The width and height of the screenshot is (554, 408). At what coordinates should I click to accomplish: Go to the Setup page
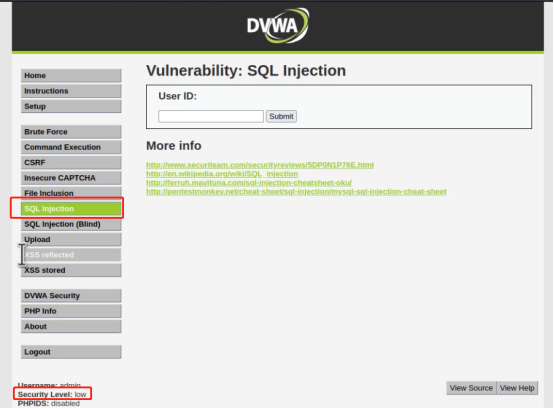(x=71, y=106)
